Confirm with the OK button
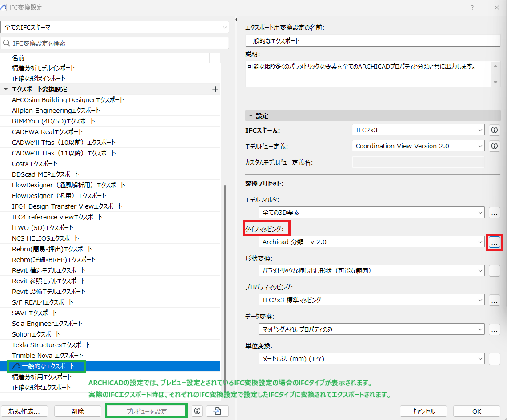 477,411
